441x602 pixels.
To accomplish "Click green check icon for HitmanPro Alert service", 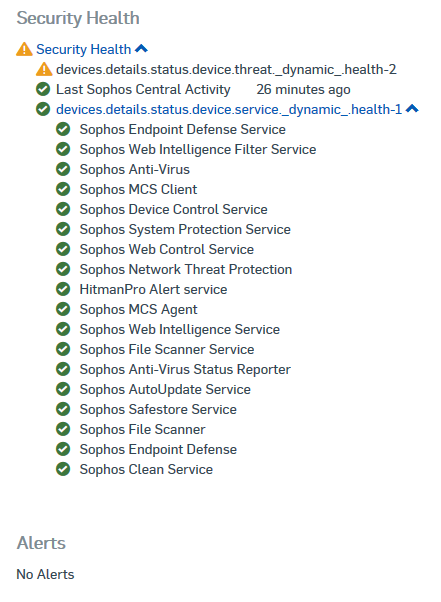I will click(63, 289).
